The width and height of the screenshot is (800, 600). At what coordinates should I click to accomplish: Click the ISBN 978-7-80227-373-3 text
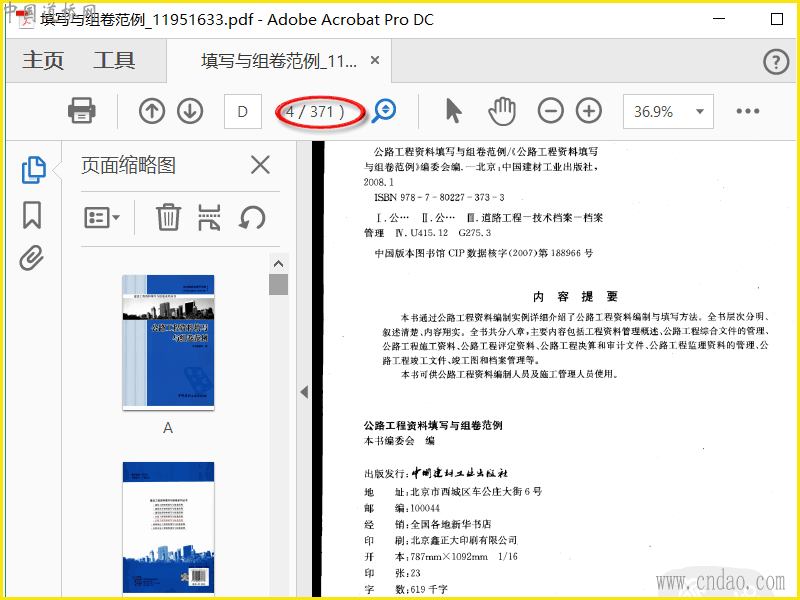click(x=439, y=197)
